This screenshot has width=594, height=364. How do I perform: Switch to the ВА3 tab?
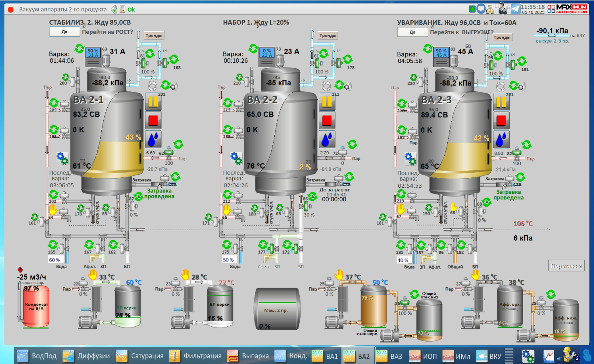click(390, 356)
